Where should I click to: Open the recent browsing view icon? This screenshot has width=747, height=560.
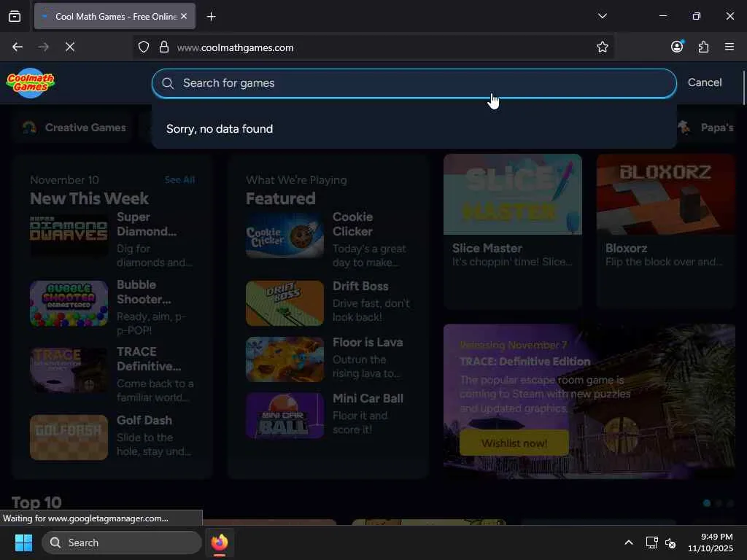pos(15,16)
